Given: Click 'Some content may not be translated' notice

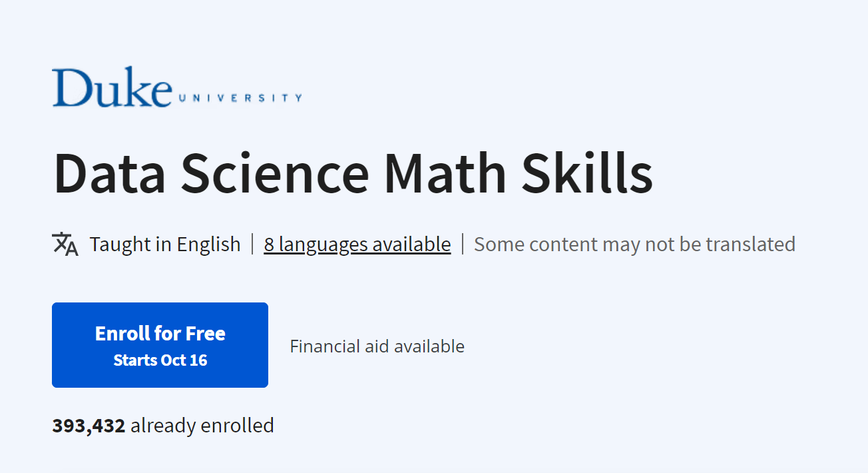Looking at the screenshot, I should (x=634, y=244).
